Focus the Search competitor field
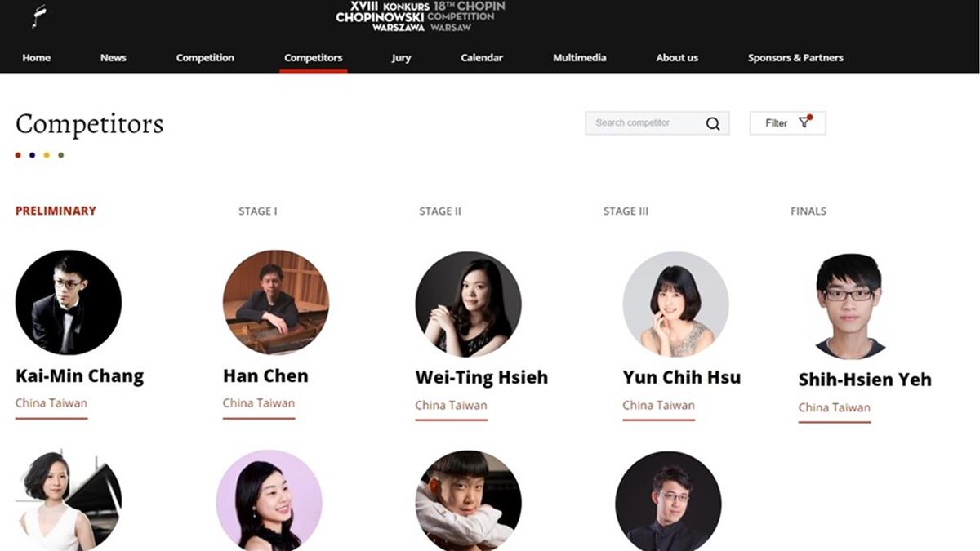Screen dimensions: 980x551 point(645,123)
